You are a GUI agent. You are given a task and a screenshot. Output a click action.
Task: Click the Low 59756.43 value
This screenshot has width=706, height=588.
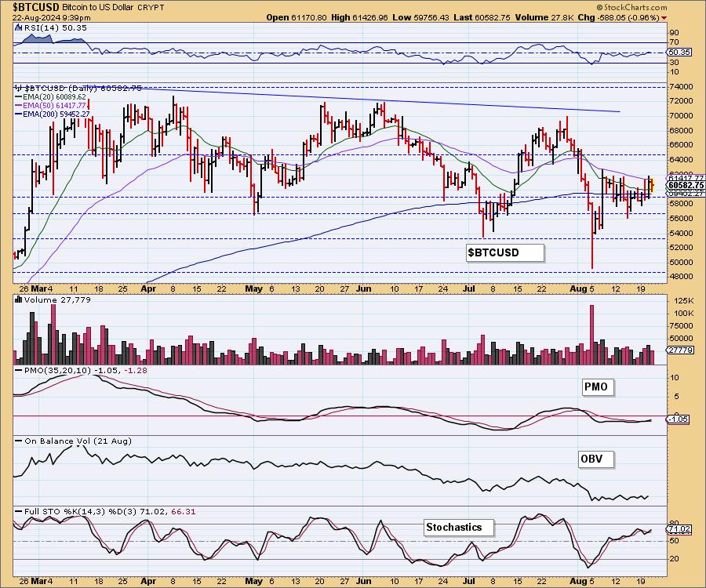click(x=420, y=17)
